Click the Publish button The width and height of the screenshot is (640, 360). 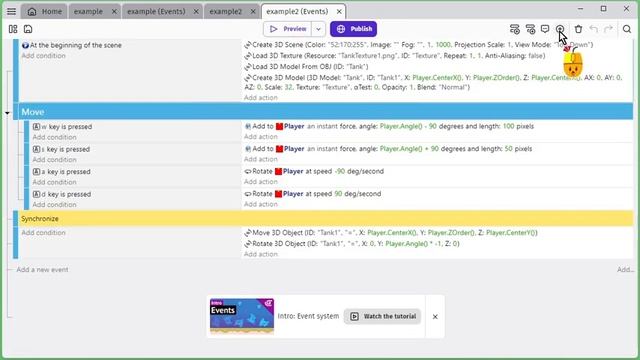(x=353, y=29)
